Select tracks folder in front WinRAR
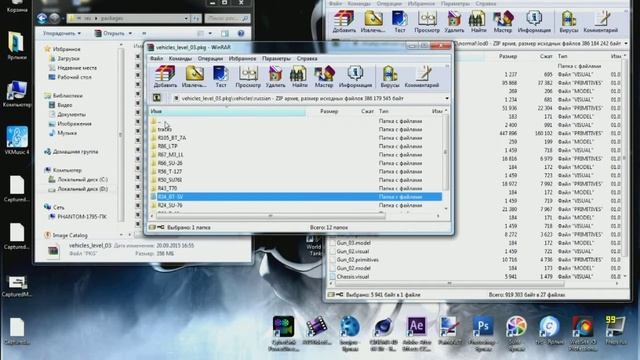Viewport: 640px width, 360px height. (x=164, y=129)
